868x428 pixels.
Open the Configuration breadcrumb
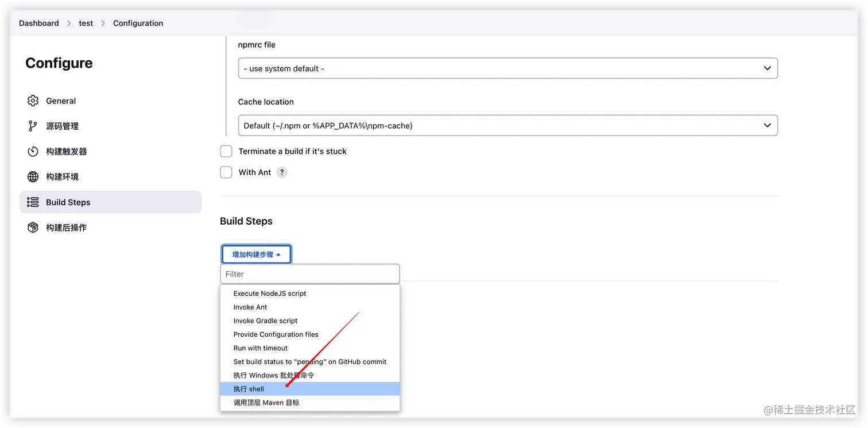click(x=138, y=23)
